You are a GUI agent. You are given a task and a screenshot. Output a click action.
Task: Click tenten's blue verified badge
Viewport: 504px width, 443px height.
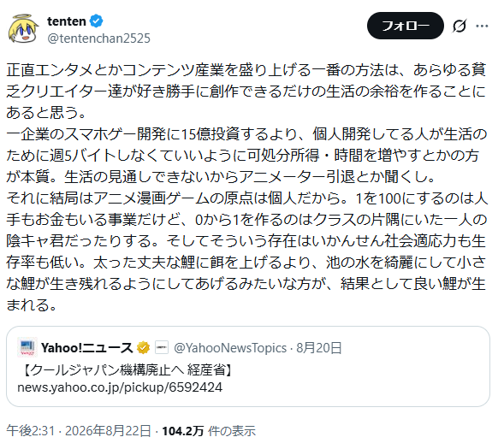pos(96,21)
